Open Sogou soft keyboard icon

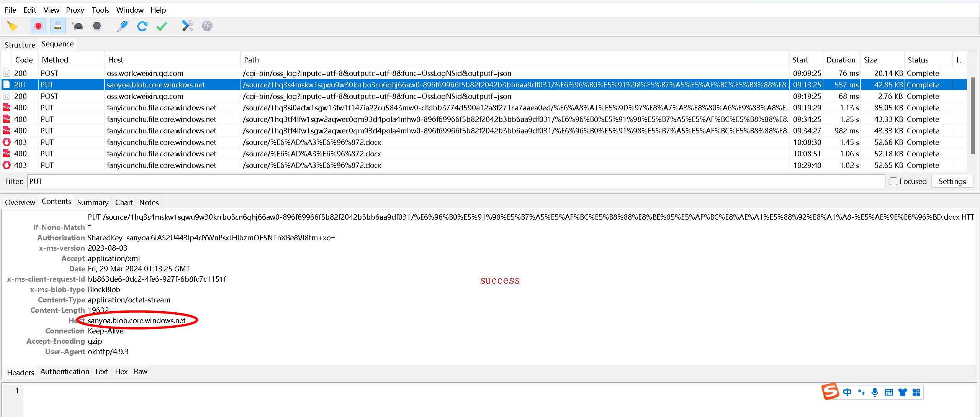pyautogui.click(x=889, y=392)
